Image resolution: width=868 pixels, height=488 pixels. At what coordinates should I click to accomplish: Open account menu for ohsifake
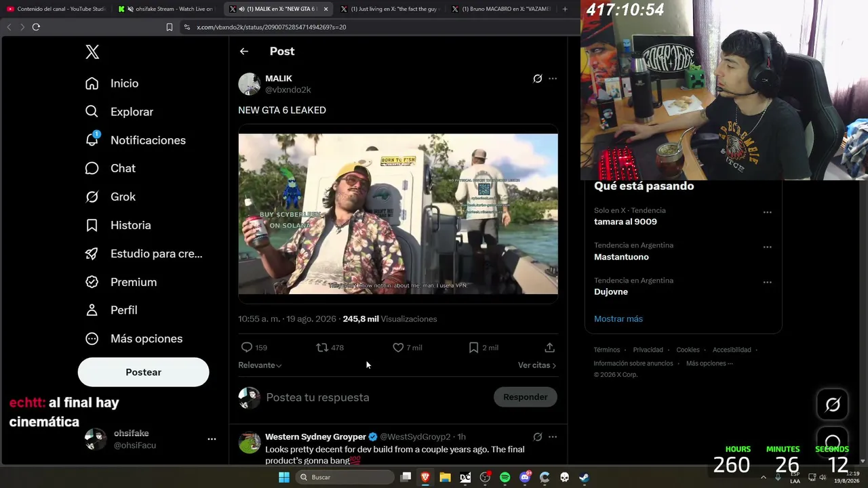212,439
